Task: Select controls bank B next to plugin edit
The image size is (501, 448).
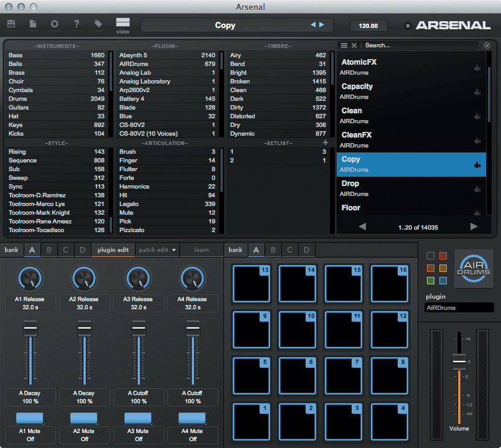Action: coord(49,250)
